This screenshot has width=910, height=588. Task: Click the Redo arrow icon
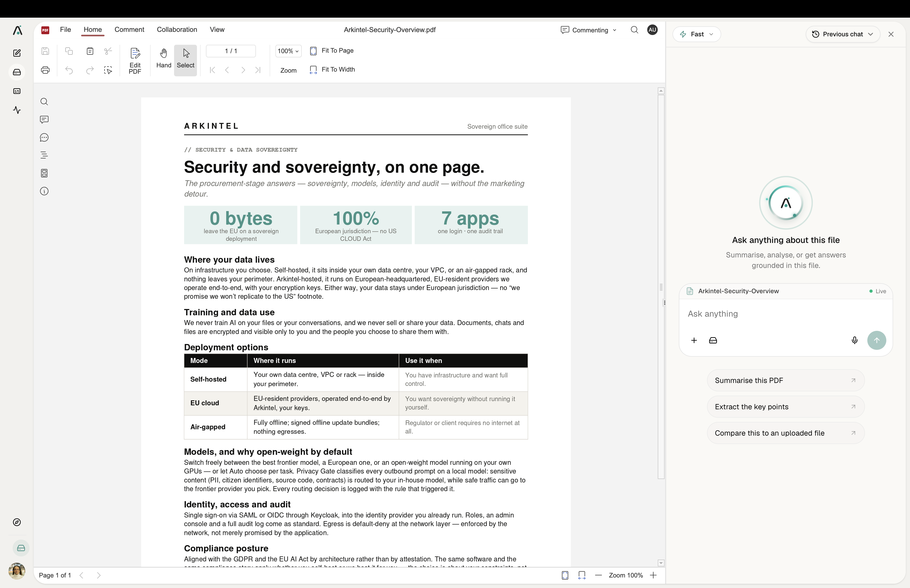click(x=90, y=70)
